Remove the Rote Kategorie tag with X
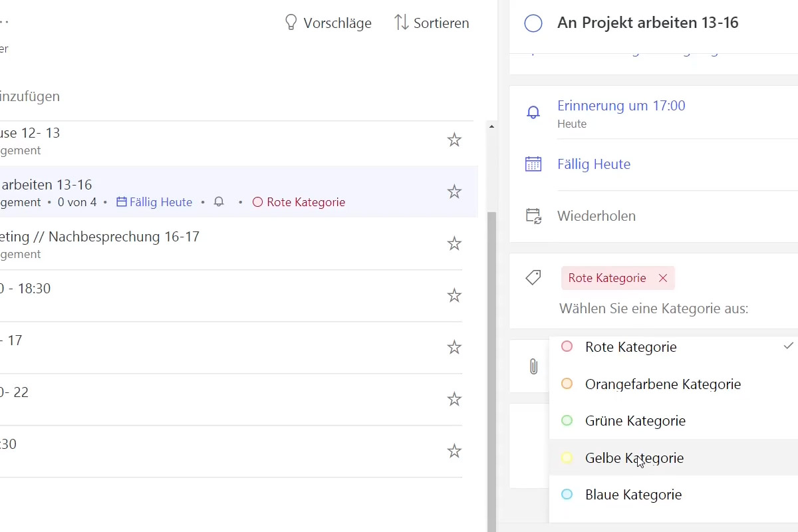 662,278
